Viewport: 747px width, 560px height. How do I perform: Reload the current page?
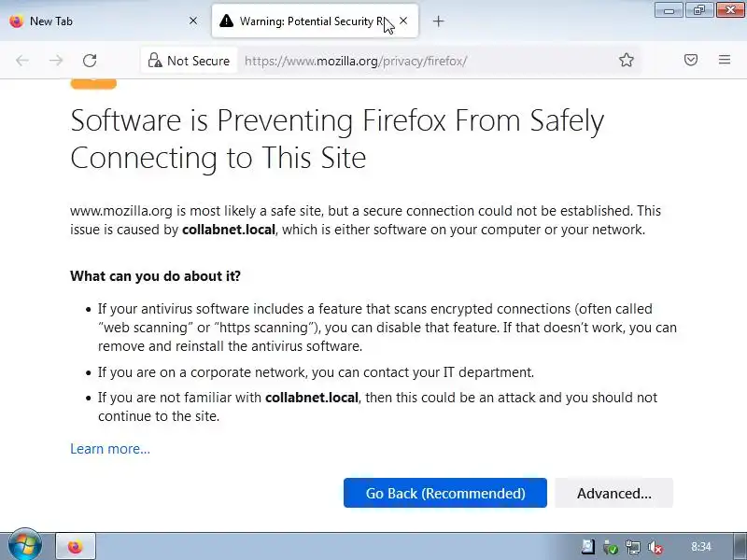click(x=90, y=61)
